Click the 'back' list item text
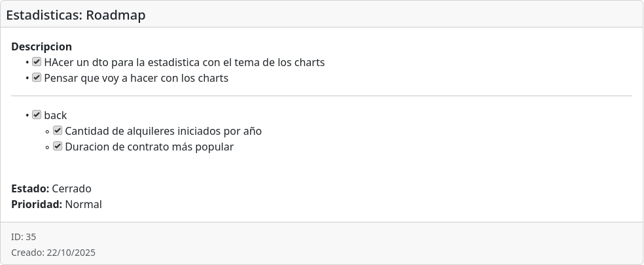 click(x=56, y=116)
